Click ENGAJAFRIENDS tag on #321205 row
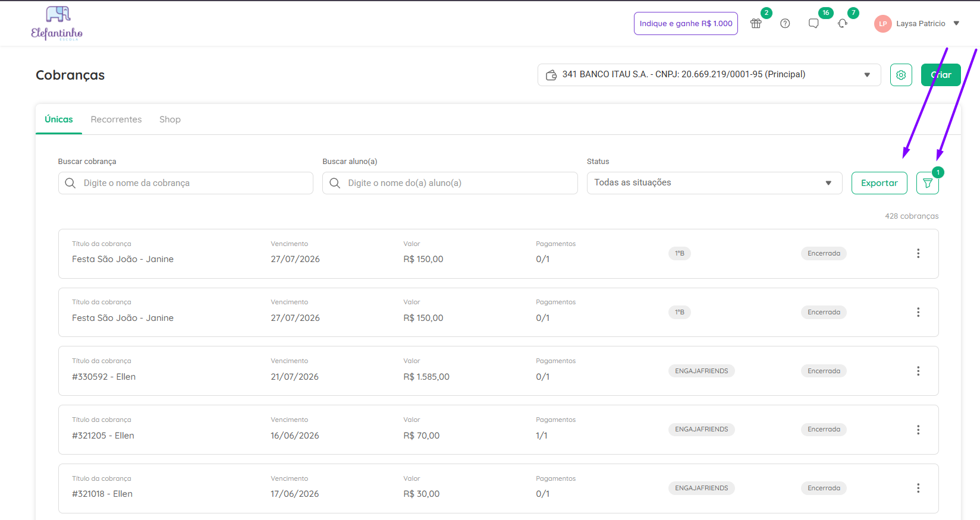 click(x=701, y=429)
